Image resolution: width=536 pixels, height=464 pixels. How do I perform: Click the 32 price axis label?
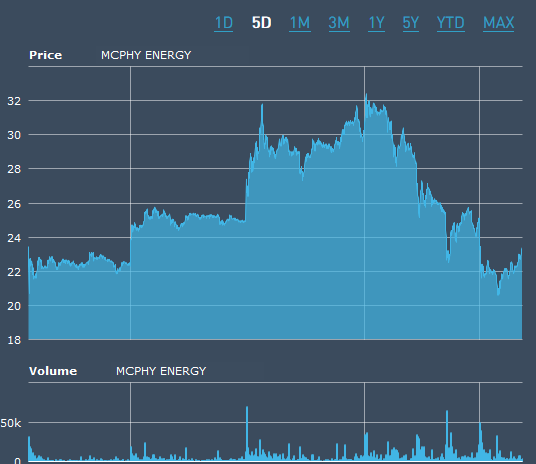[x=14, y=101]
